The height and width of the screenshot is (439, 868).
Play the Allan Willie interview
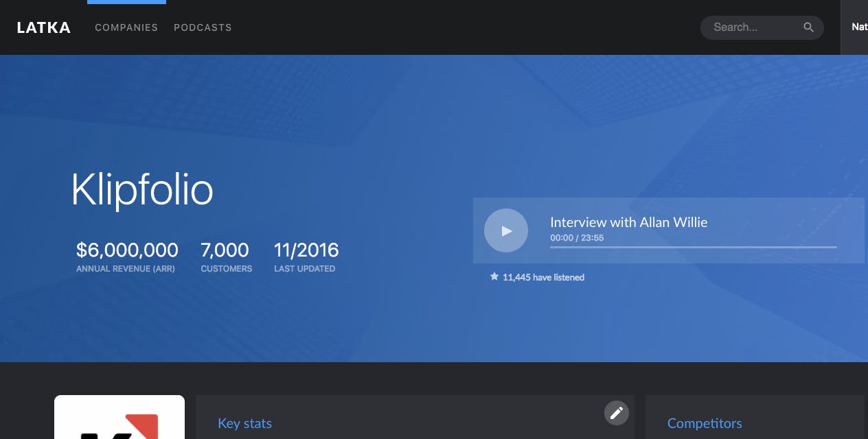(x=506, y=230)
